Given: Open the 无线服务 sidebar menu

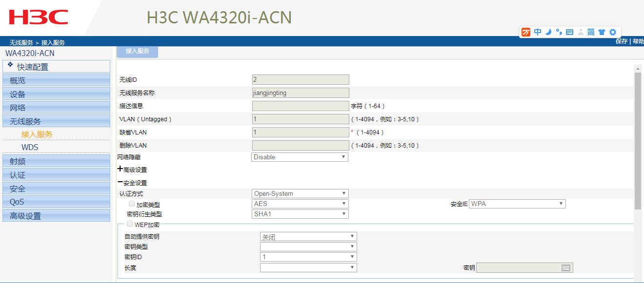Looking at the screenshot, I should pos(57,121).
